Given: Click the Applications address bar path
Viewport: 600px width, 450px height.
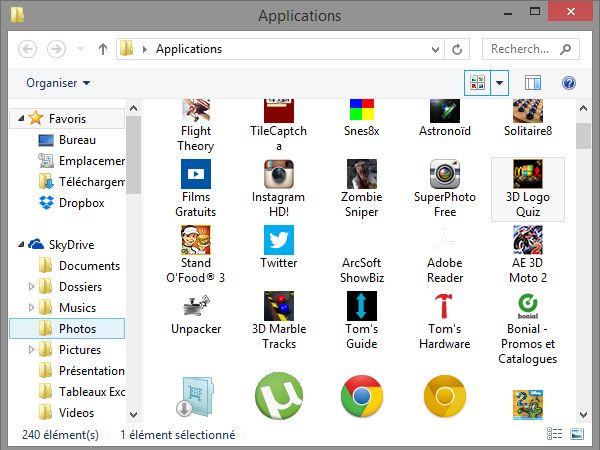Looking at the screenshot, I should coord(189,49).
